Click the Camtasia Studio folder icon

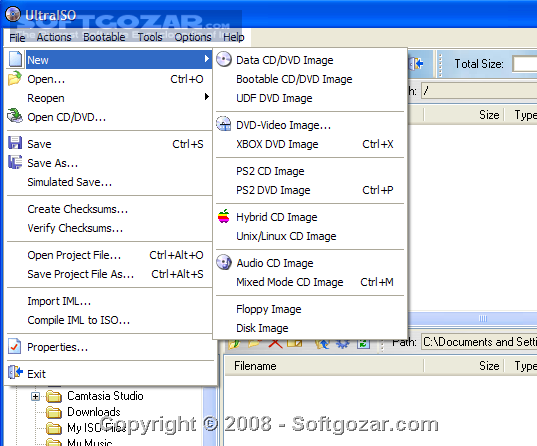pos(54,397)
